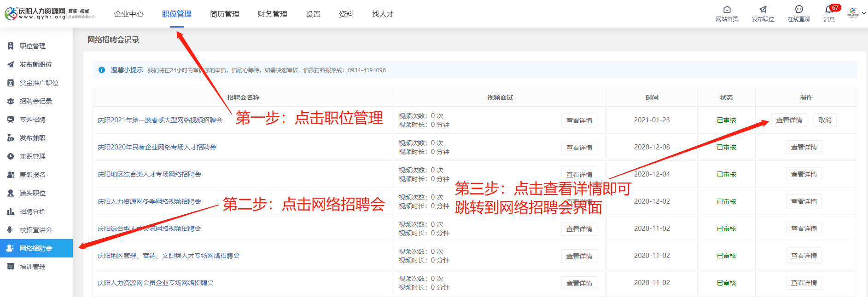The image size is (868, 297).
Task: View video interview details for 2020-12-08 row
Action: [579, 148]
